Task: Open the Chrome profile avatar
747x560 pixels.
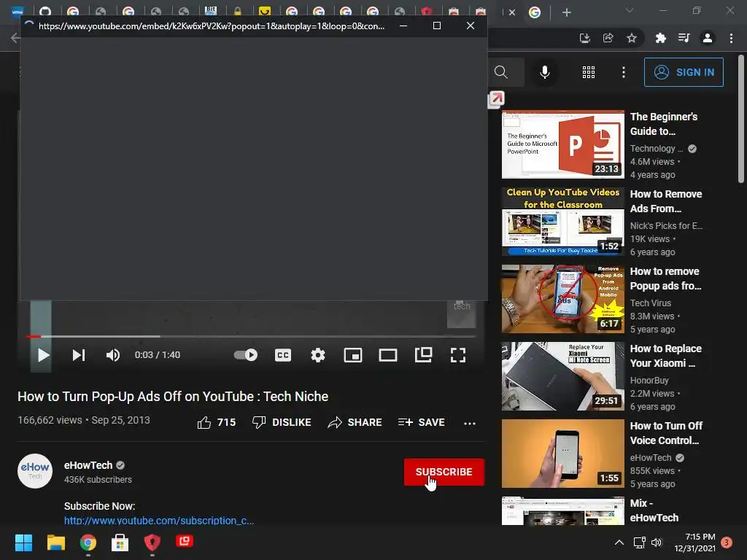Action: (708, 38)
